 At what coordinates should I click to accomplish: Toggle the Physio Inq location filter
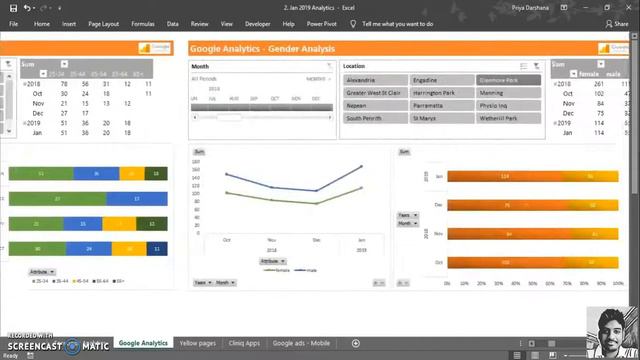tap(509, 105)
